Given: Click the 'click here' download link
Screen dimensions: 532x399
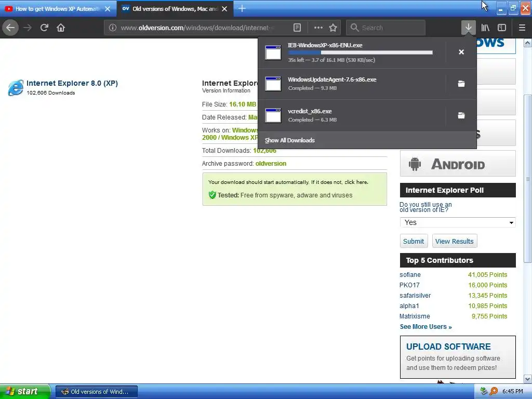Looking at the screenshot, I should [x=356, y=182].
